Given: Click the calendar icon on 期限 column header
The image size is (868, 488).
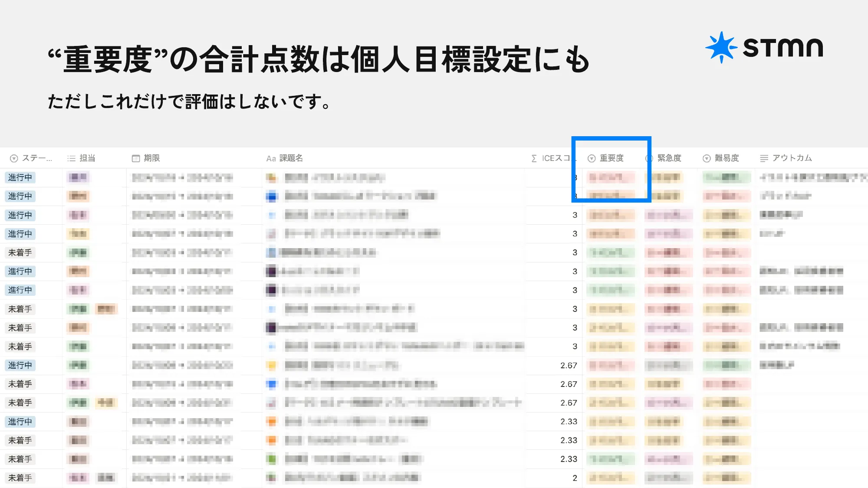Looking at the screenshot, I should pos(136,158).
